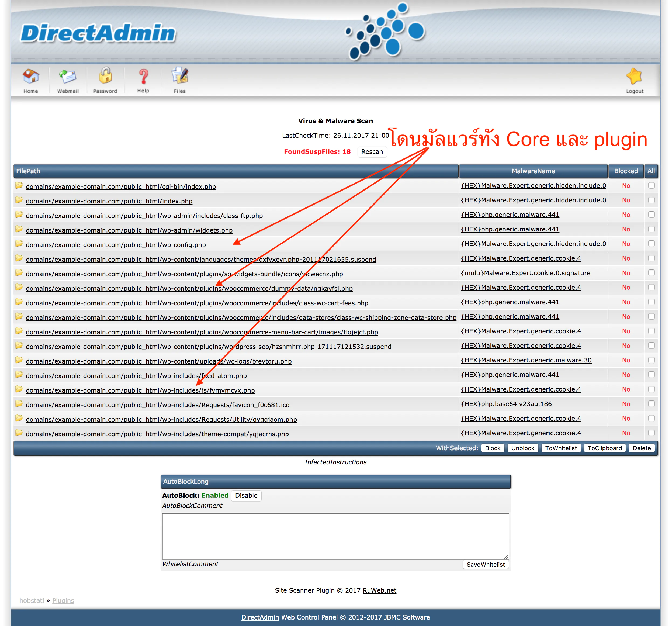This screenshot has height=626, width=672.
Task: Click folder icon beside favicon_f0c681.ico row
Action: (x=19, y=404)
